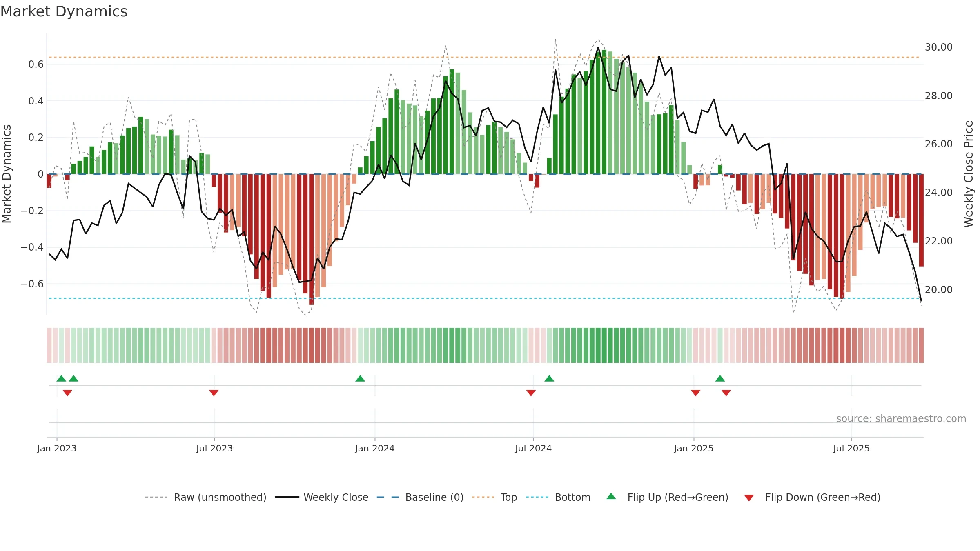This screenshot has width=980, height=551.
Task: Click the source: sharemaestro.com text
Action: [901, 418]
